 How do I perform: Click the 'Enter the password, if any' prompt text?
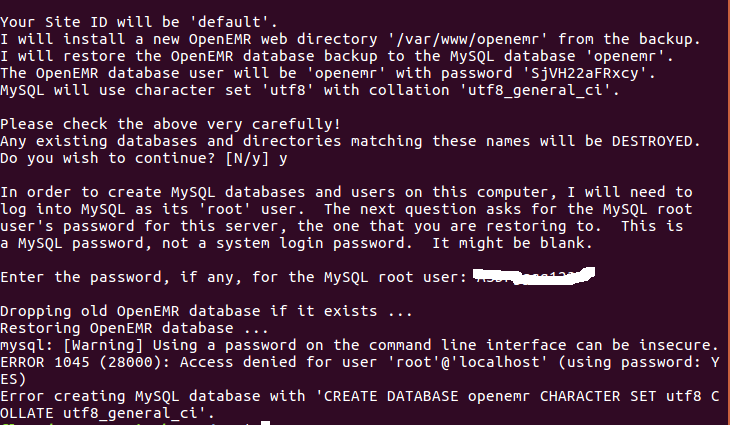121,277
